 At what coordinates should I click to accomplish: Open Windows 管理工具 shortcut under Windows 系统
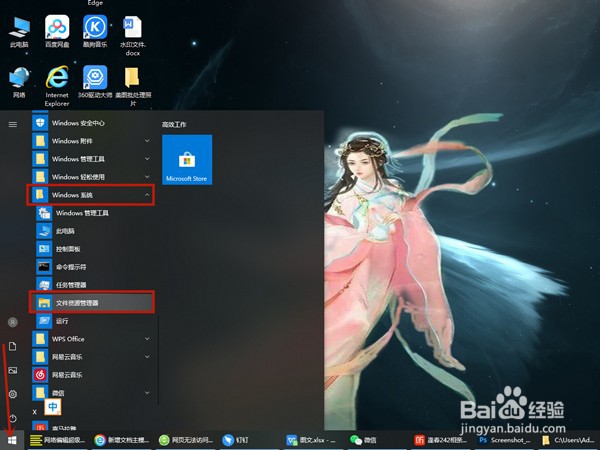[93, 213]
